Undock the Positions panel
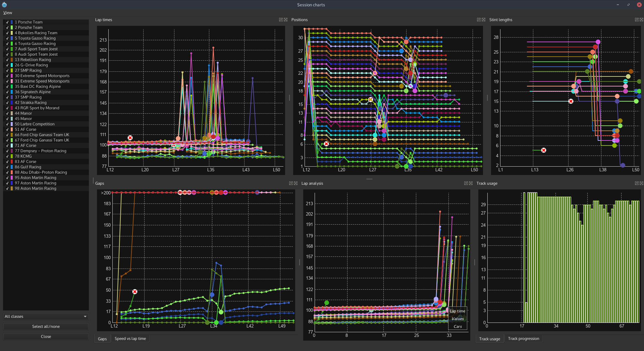 click(479, 20)
